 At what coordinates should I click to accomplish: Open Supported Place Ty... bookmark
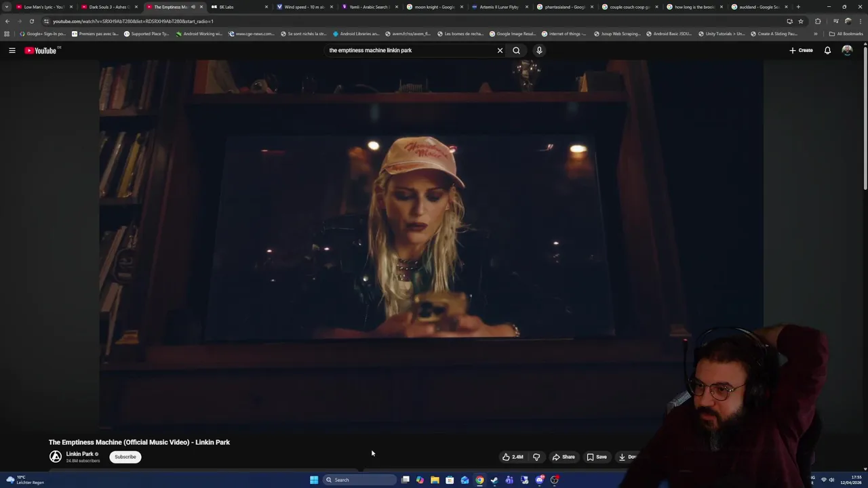click(x=146, y=33)
